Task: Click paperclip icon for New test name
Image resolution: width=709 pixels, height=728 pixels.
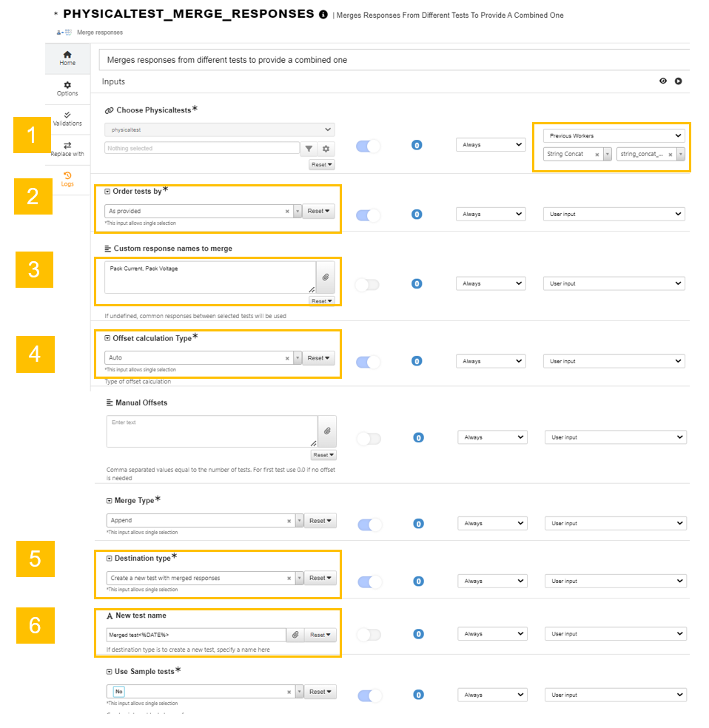Action: pos(295,635)
